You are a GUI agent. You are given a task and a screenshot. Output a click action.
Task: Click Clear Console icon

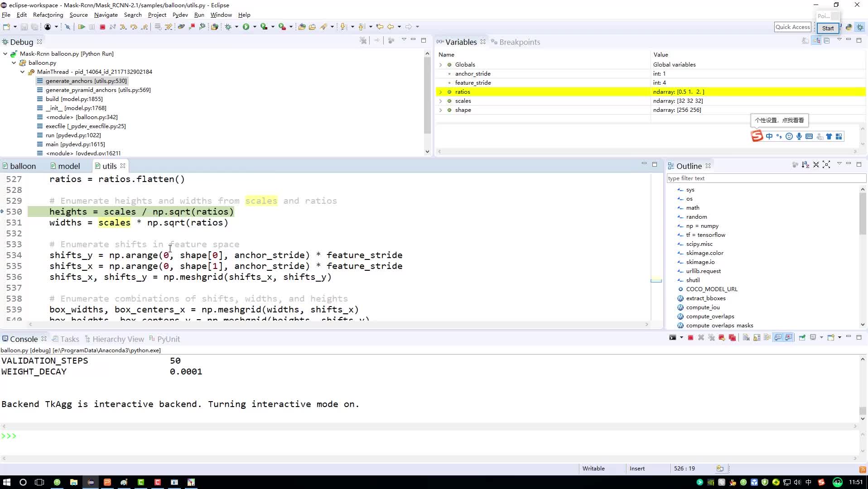(746, 337)
